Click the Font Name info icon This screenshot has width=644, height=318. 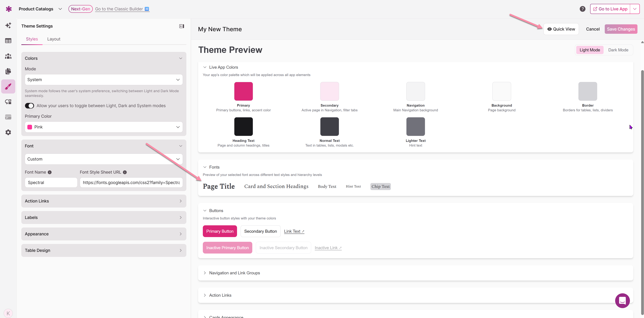(x=49, y=172)
